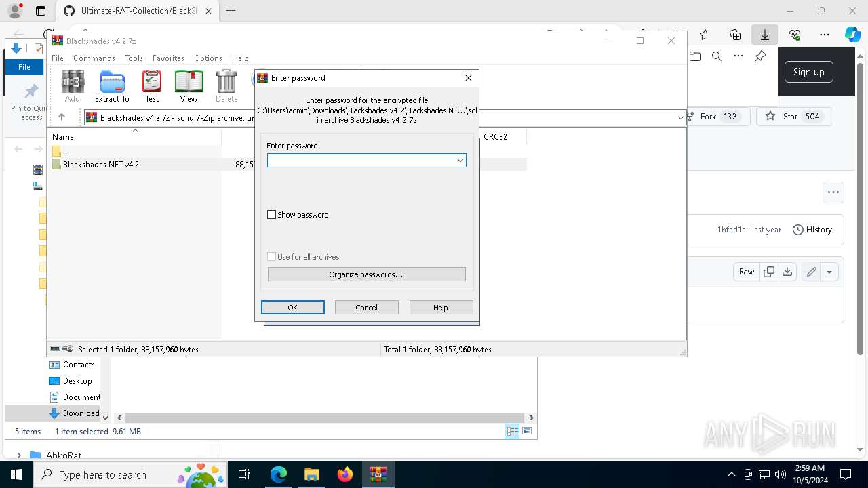Image resolution: width=868 pixels, height=488 pixels.
Task: Switch Explorer to details view icon
Action: click(x=512, y=431)
